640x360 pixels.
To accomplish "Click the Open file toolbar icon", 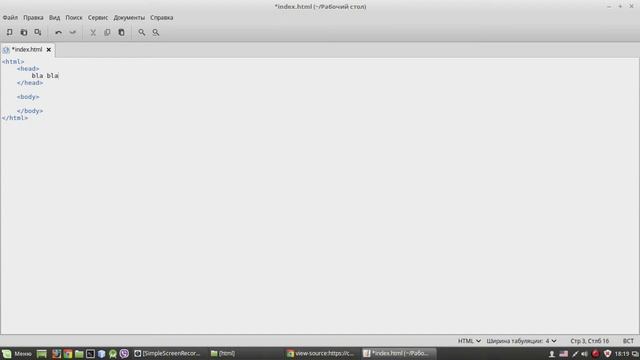I will point(24,32).
